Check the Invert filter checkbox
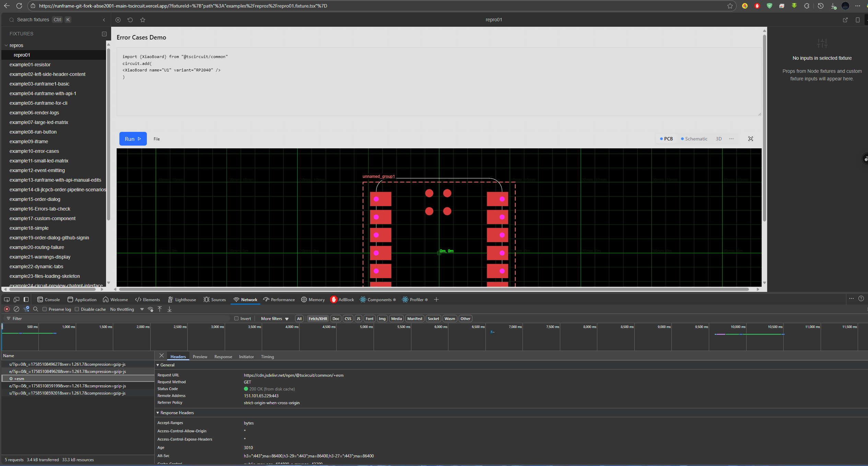Screen dimensions: 868x466 236,318
